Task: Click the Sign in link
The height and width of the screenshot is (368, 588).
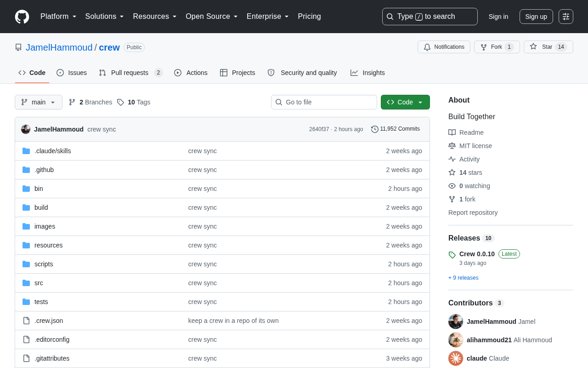Action: [498, 17]
